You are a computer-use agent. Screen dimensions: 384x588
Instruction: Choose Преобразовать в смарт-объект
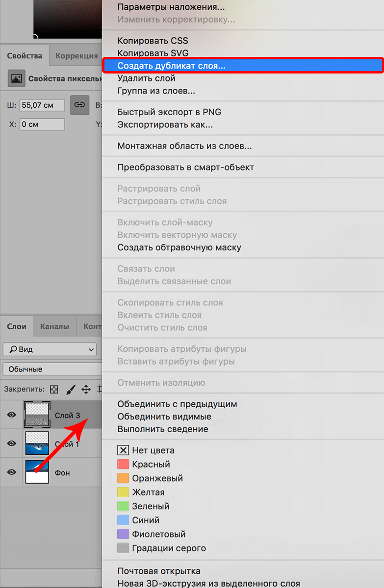click(x=185, y=168)
